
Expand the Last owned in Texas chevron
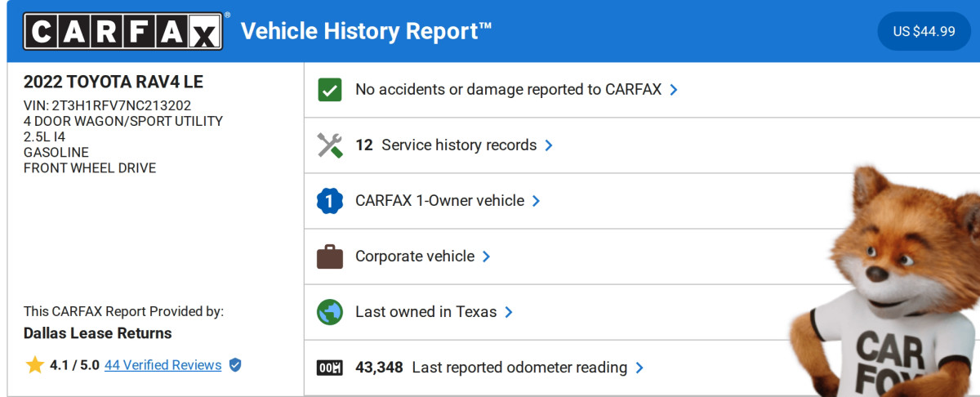[x=509, y=312]
